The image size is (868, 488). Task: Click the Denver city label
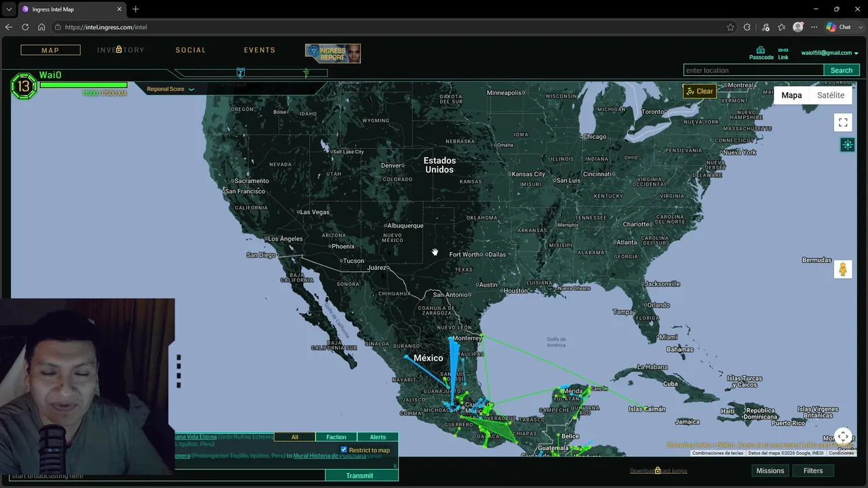pos(391,165)
